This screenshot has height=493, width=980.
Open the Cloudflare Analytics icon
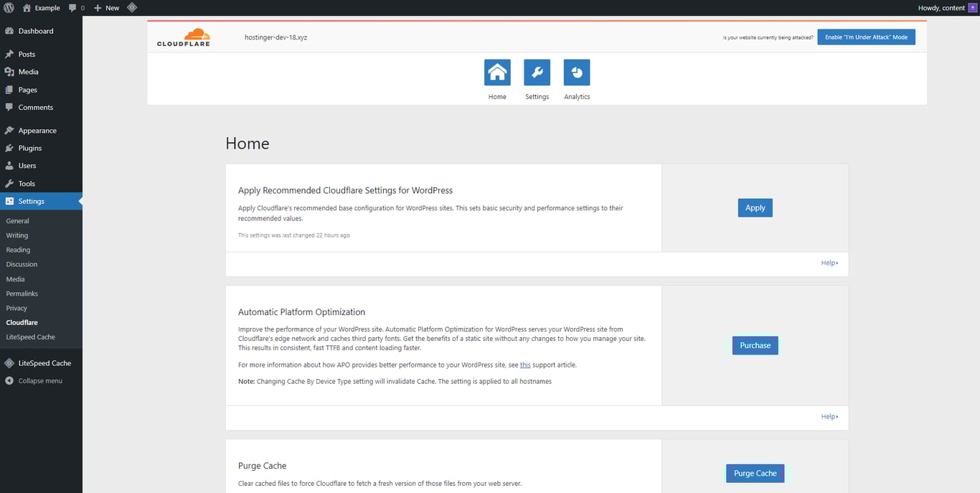click(x=576, y=72)
